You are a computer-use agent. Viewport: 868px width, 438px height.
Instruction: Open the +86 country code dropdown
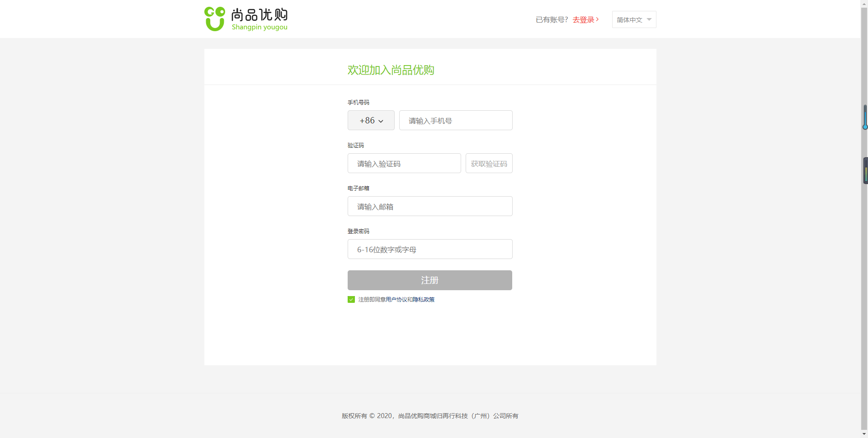coord(371,120)
